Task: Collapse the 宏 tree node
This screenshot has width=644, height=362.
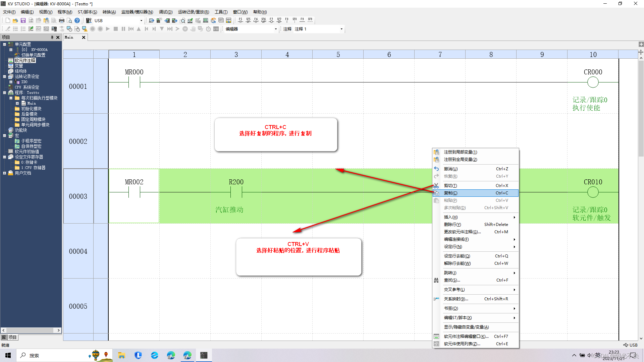Action: click(4, 135)
